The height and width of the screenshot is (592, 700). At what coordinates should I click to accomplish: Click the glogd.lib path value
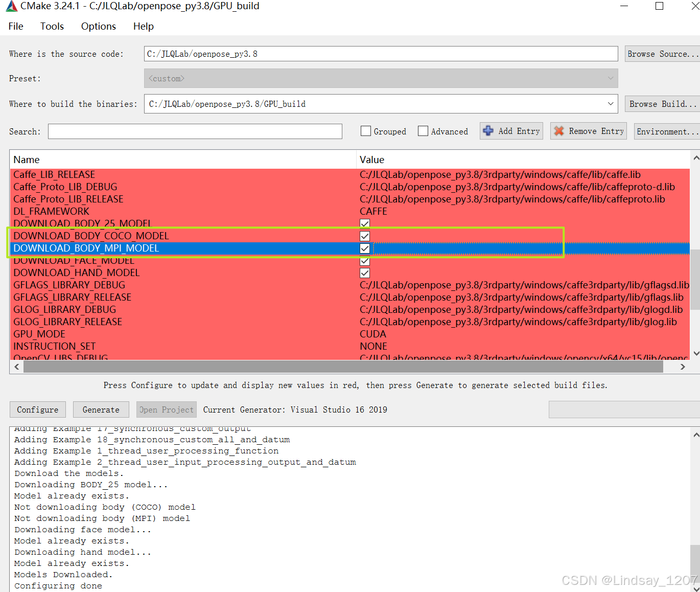(x=521, y=309)
